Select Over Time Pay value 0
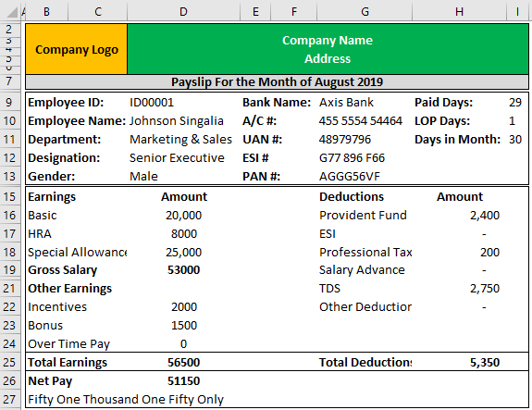The image size is (532, 410). [x=183, y=343]
